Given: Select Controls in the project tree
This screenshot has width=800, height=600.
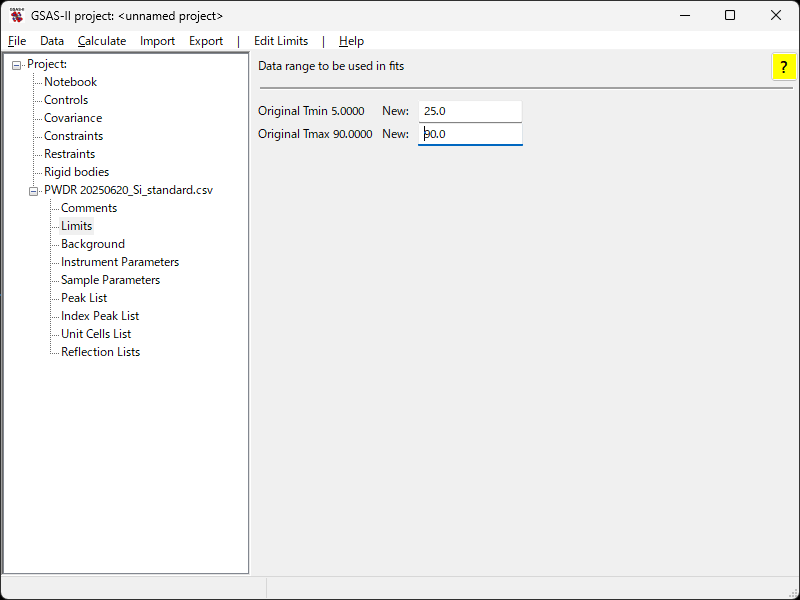Looking at the screenshot, I should 66,100.
